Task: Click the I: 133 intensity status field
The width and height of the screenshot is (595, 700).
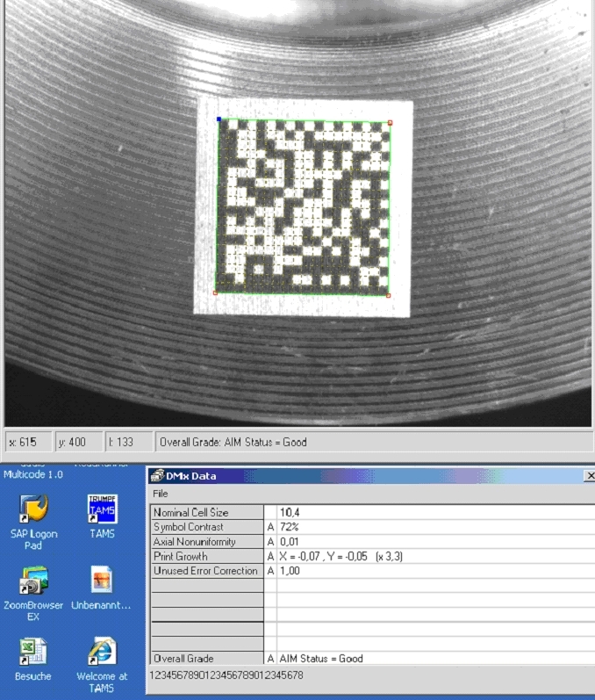Action: click(x=129, y=442)
